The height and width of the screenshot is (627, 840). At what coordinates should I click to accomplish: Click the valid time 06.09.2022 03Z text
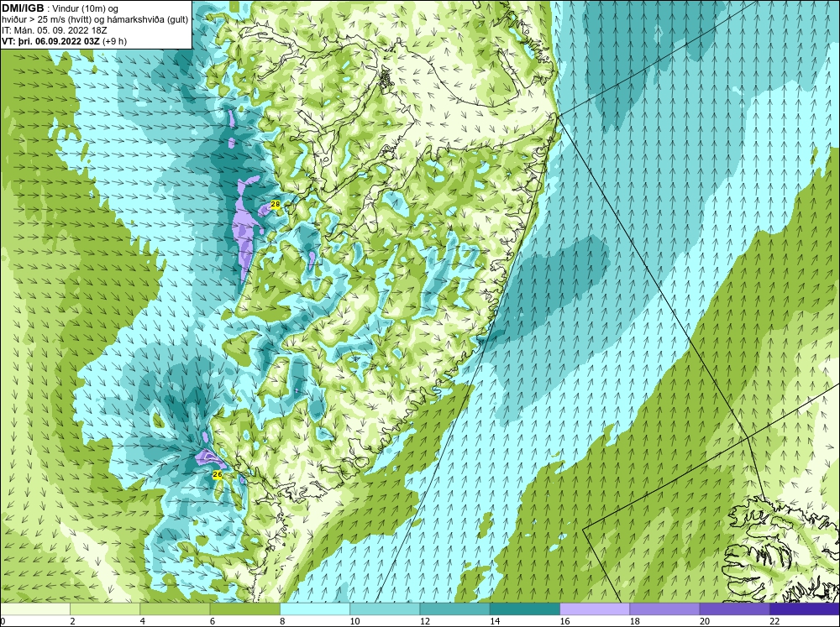pos(67,41)
